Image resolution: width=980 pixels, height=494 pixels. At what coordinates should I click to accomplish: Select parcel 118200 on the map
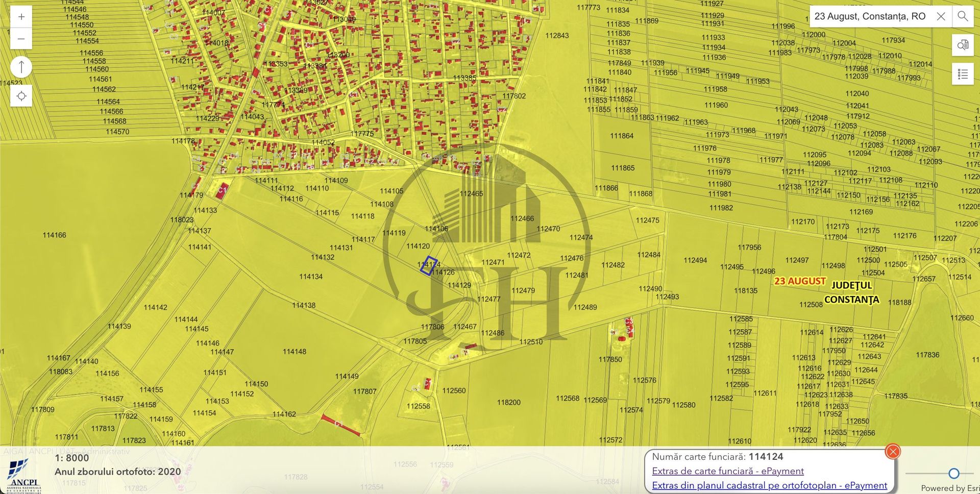tap(508, 403)
